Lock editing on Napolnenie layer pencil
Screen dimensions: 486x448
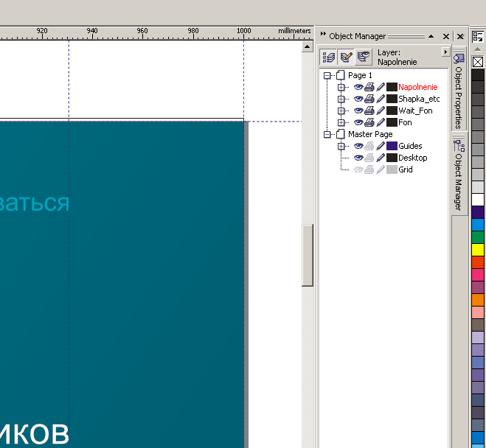pos(381,87)
